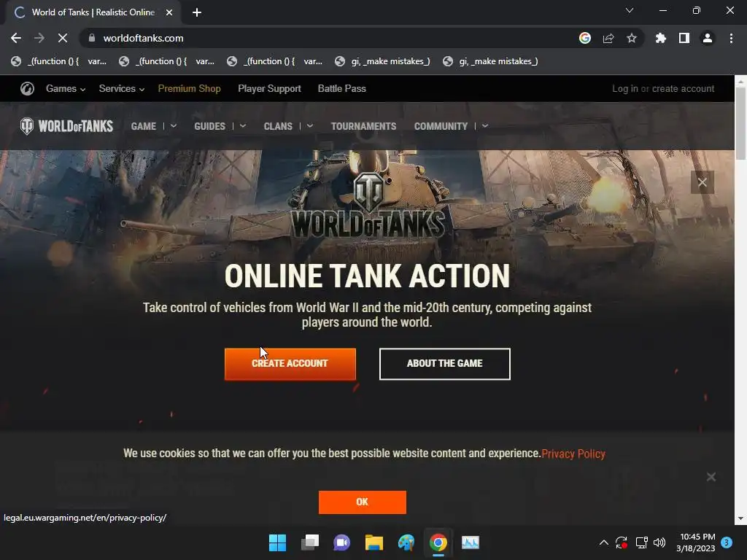The image size is (747, 560).
Task: Click the orange CREATE ACCOUNT button
Action: click(290, 364)
